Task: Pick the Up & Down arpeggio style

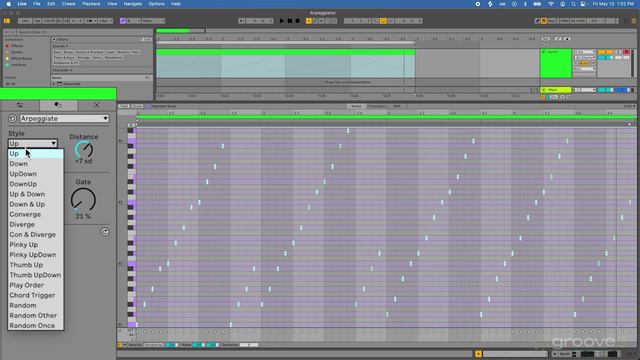Action: 36,194
